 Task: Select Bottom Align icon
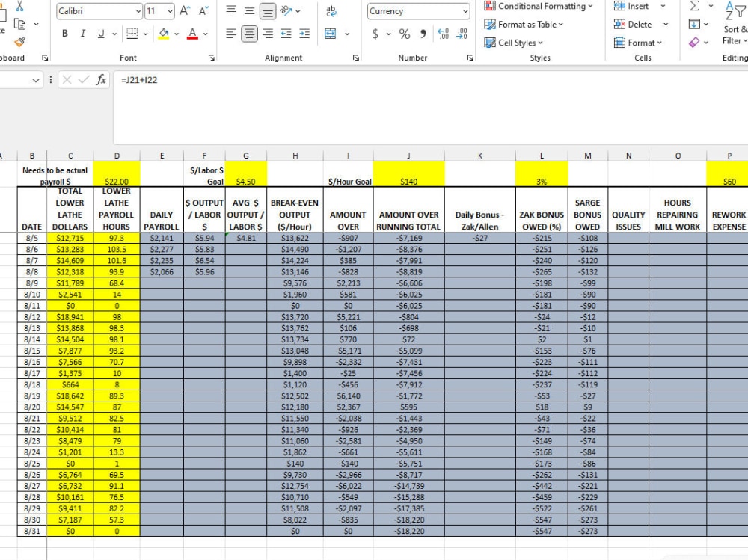tap(268, 11)
